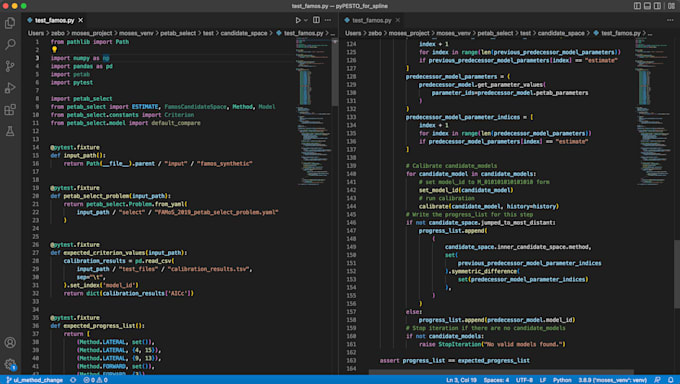Click 'assert progress_list == expected_progress_list' line
Viewport: 680px width, 384px height.
click(x=454, y=361)
